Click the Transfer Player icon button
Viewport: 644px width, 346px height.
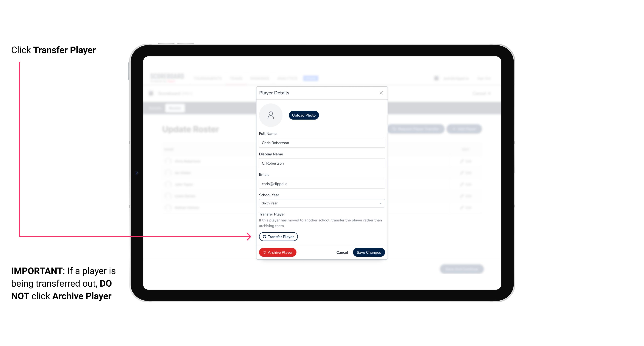278,237
